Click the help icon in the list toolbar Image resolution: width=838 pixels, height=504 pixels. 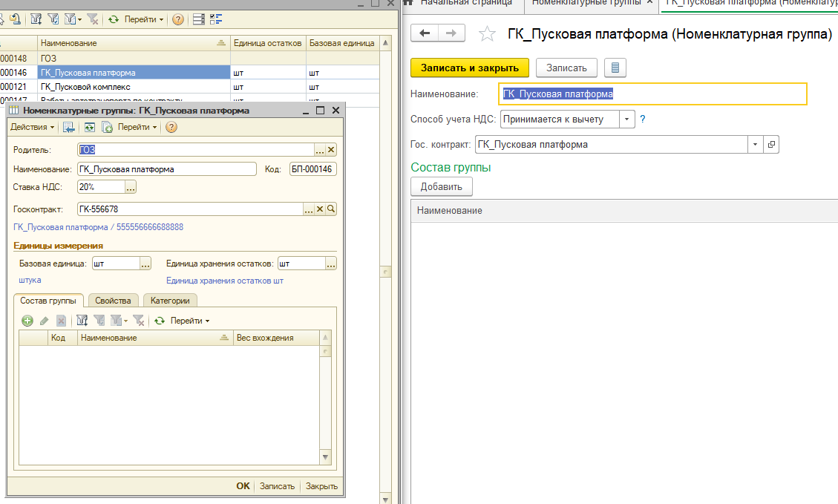click(x=178, y=20)
